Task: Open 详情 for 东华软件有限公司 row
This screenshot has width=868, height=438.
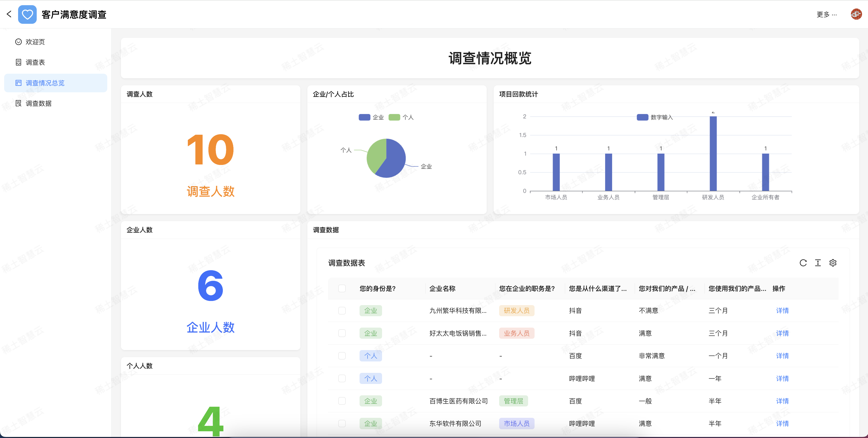Action: 782,424
